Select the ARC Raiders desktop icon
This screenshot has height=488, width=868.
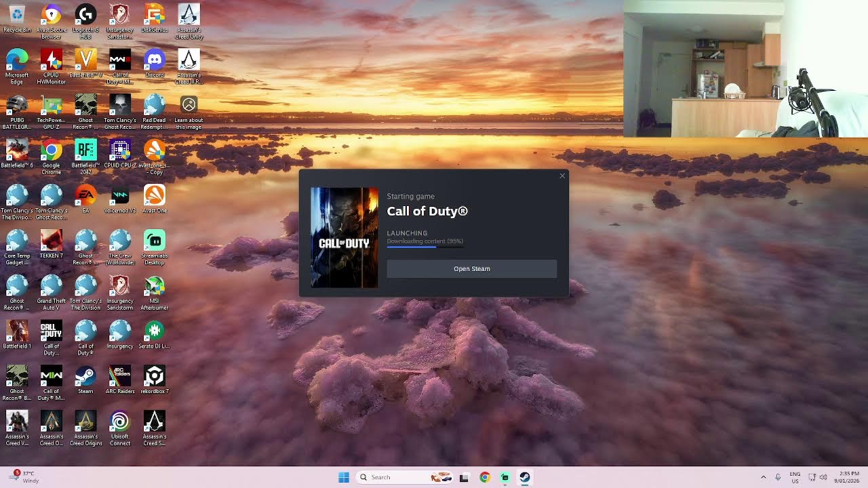pos(120,380)
